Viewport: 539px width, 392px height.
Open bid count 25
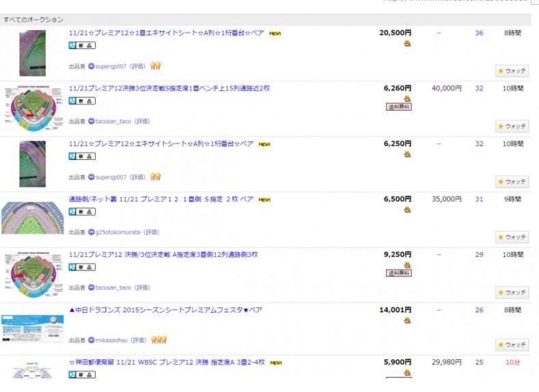tap(479, 362)
